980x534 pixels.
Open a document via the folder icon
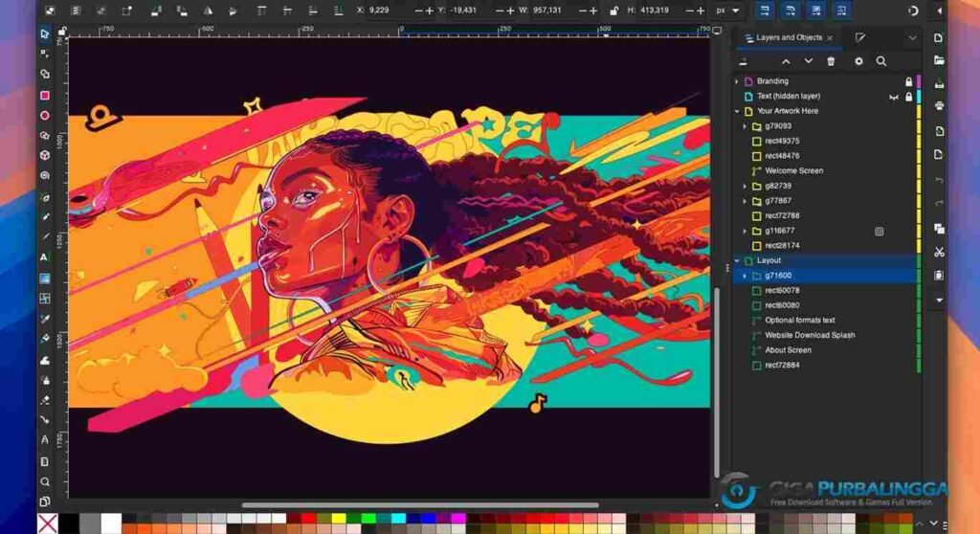(x=939, y=60)
